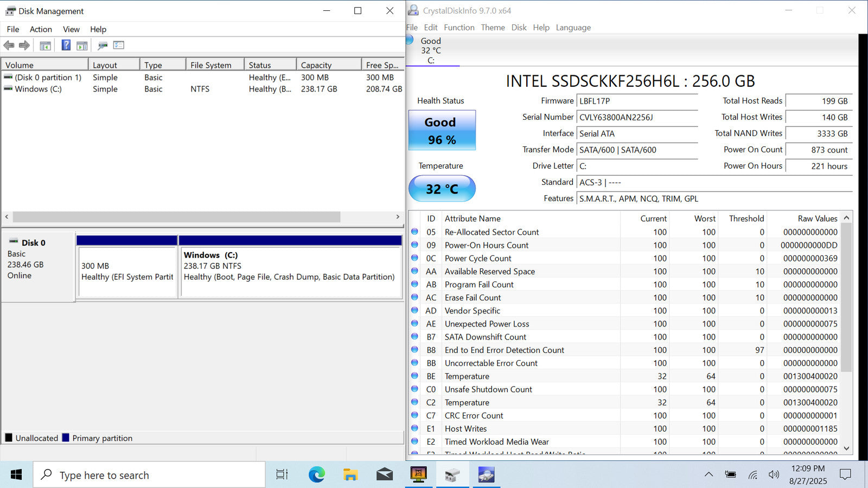Expand the system tray hidden icons chevron
The width and height of the screenshot is (868, 488).
point(709,474)
